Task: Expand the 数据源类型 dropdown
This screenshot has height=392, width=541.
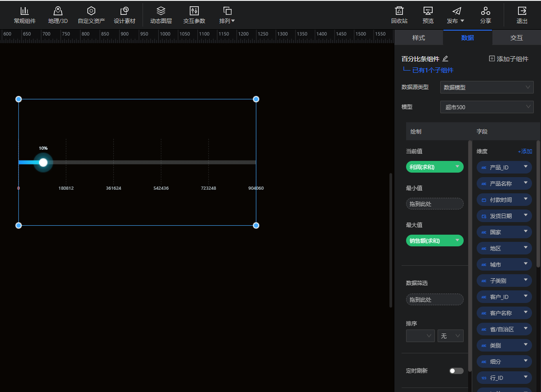Action: tap(487, 87)
